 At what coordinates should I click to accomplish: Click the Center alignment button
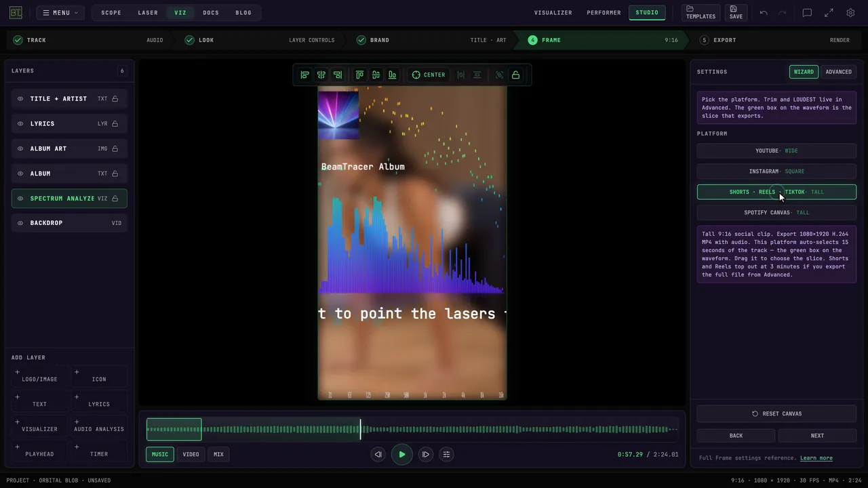click(x=429, y=75)
